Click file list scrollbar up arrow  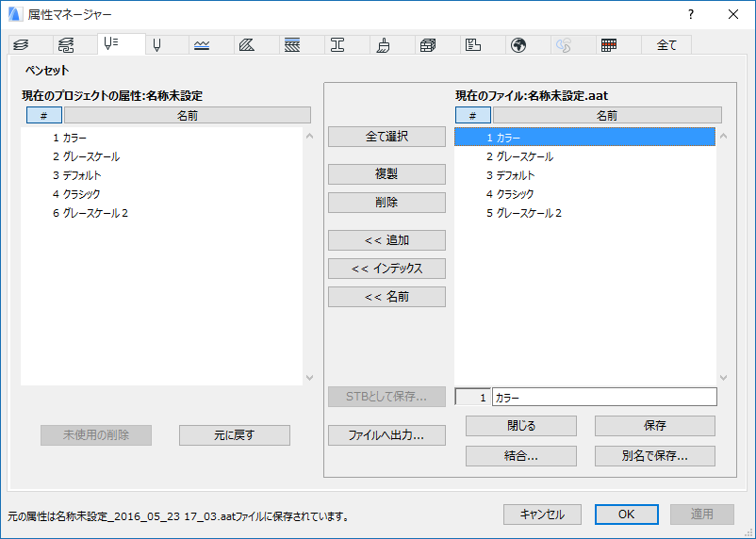pyautogui.click(x=723, y=137)
